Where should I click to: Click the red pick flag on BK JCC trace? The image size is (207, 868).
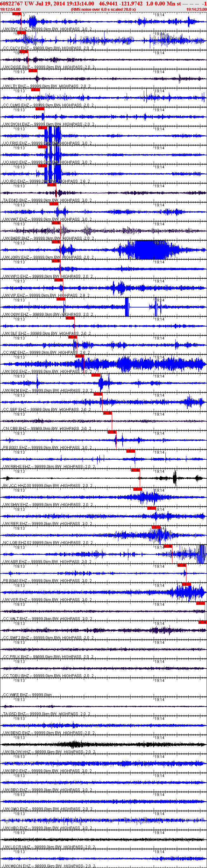click(135, 470)
